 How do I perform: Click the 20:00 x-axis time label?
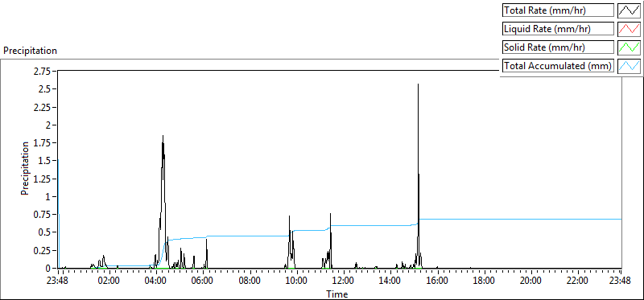click(x=530, y=281)
